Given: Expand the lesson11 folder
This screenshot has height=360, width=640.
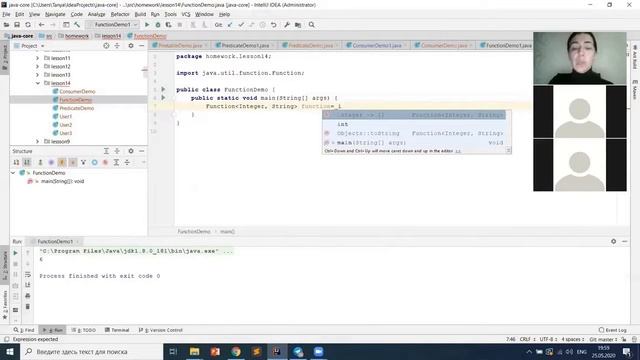Looking at the screenshot, I should 38,58.
